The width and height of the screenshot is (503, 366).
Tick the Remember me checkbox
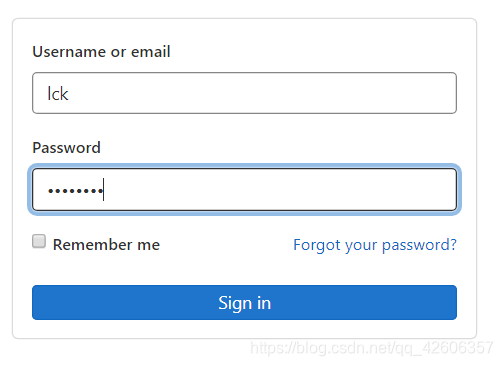(39, 241)
